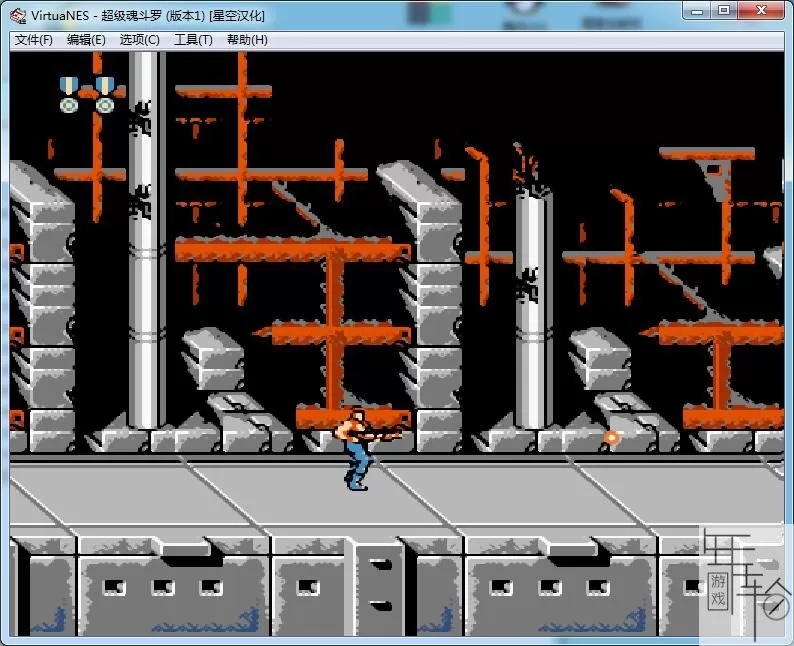
Task: Open the 编辑(E) menu
Action: point(86,40)
